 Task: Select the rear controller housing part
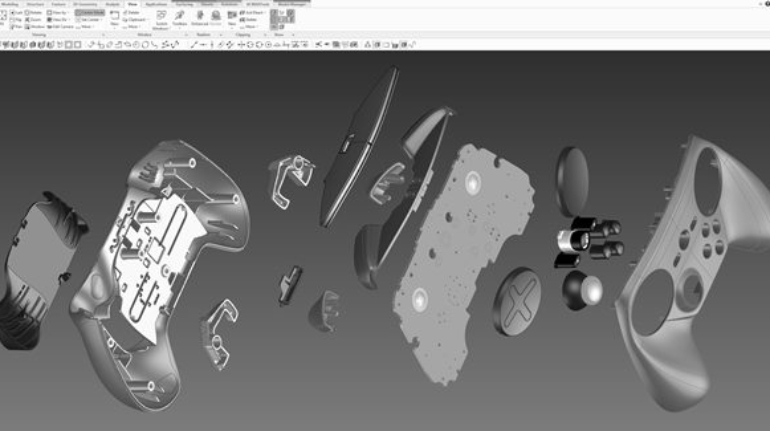coord(160,275)
